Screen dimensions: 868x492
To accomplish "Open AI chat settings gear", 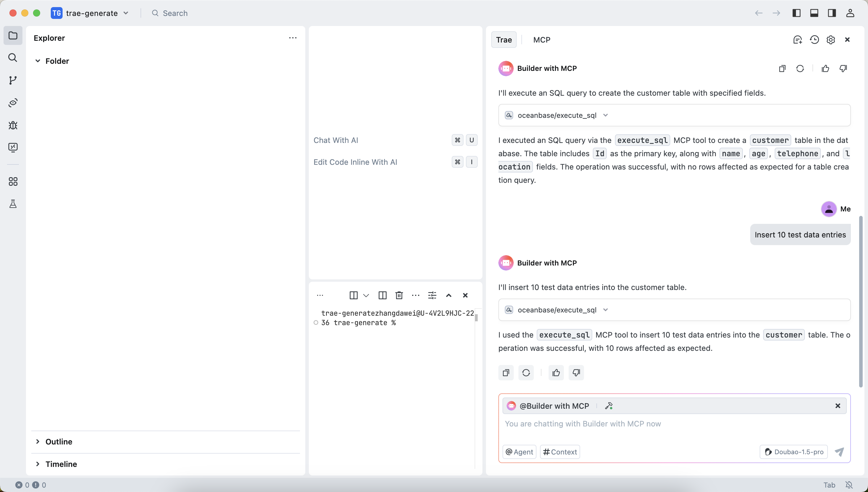I will point(831,40).
